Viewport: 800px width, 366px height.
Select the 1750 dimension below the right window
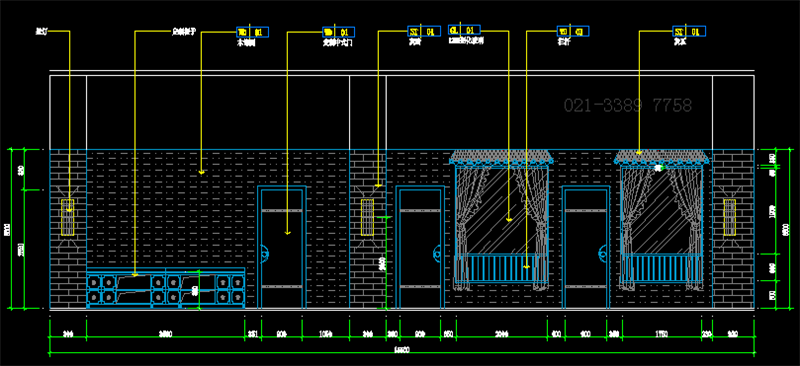point(661,335)
